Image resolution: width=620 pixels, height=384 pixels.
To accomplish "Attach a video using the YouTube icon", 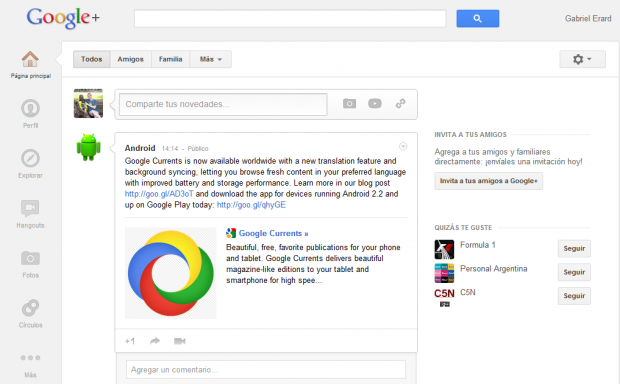I will (x=374, y=104).
